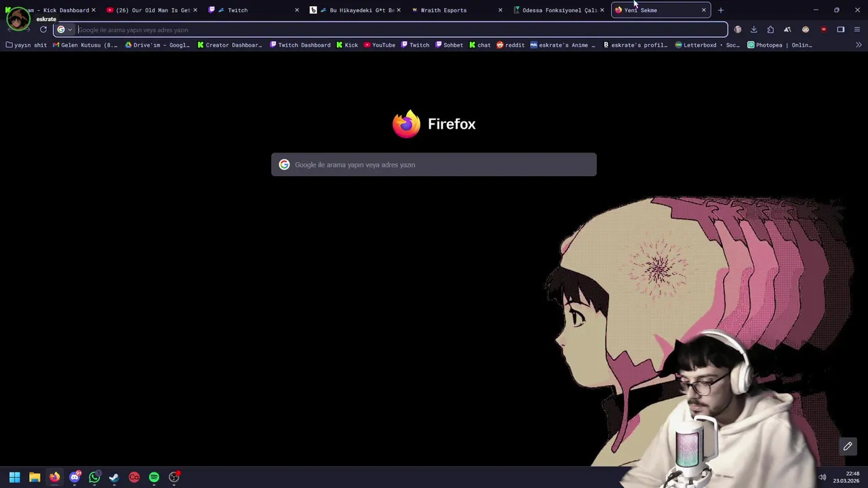Open the Gelen Kutusu Gmail bookmark

(85, 45)
